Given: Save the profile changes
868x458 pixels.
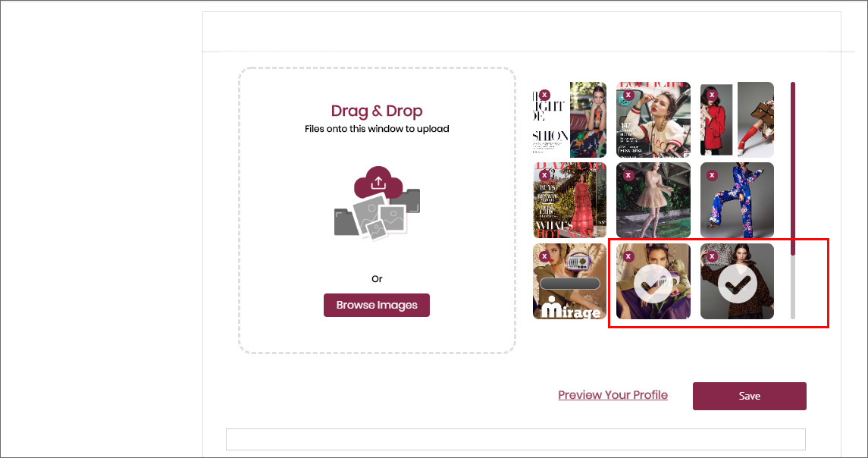Looking at the screenshot, I should (x=750, y=396).
